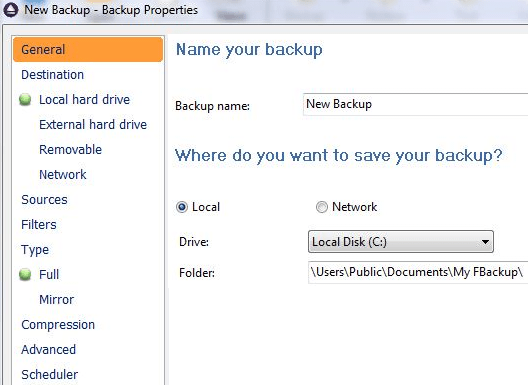528x385 pixels.
Task: Select the Network radio button
Action: (321, 207)
